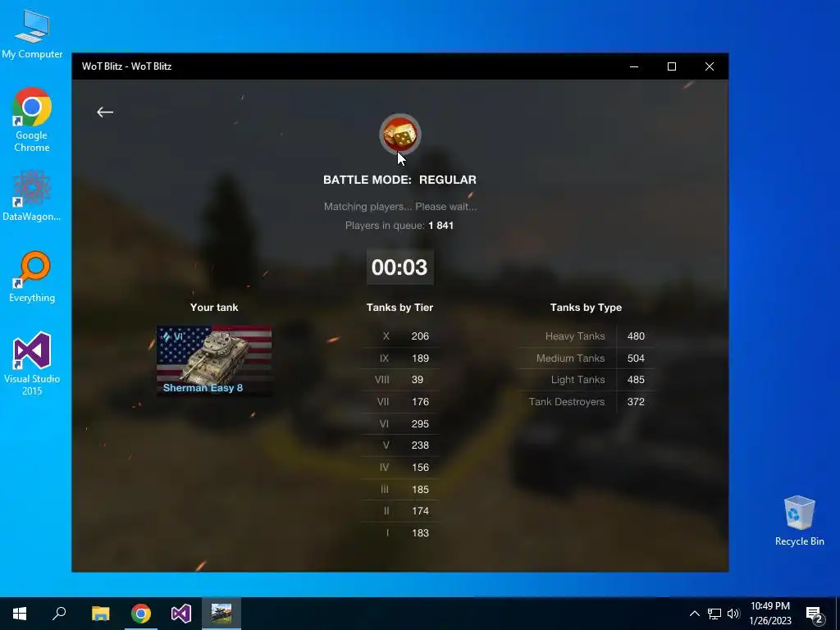Click the players in queue count 1 841
This screenshot has width=840, height=630.
441,226
